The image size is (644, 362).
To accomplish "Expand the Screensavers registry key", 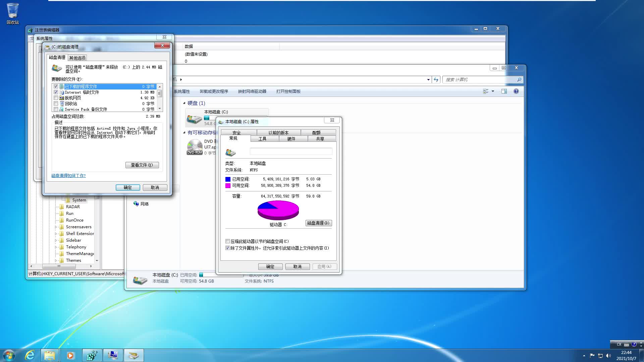I will pyautogui.click(x=56, y=227).
